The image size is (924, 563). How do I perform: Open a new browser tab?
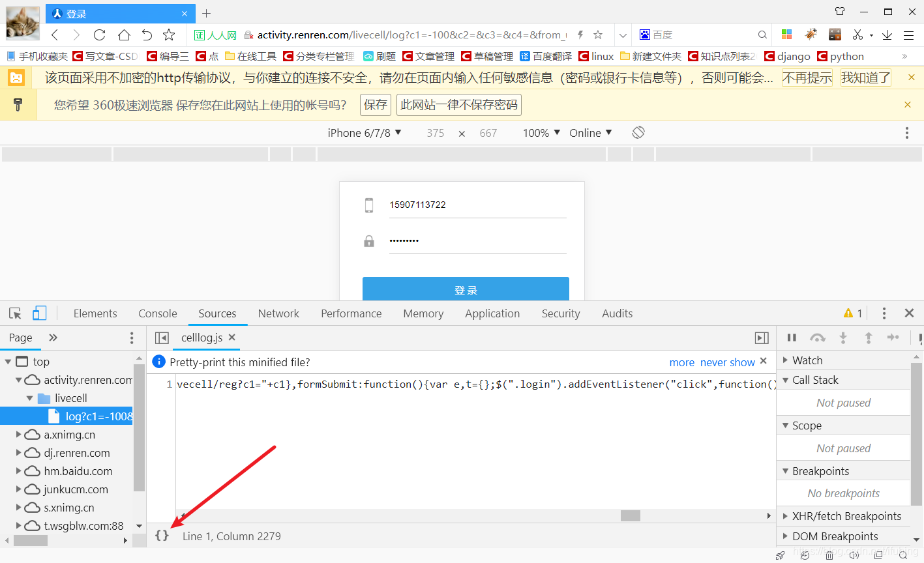pyautogui.click(x=207, y=13)
